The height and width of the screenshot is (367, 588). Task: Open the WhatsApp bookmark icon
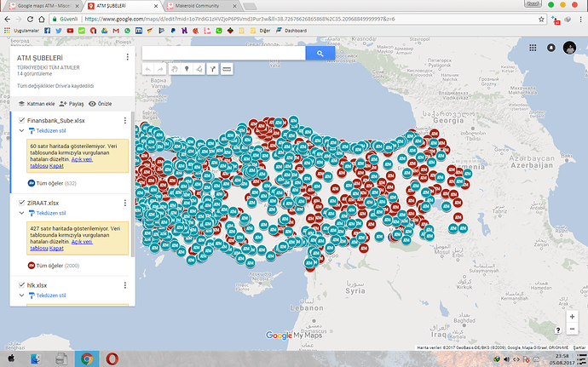pos(128,31)
